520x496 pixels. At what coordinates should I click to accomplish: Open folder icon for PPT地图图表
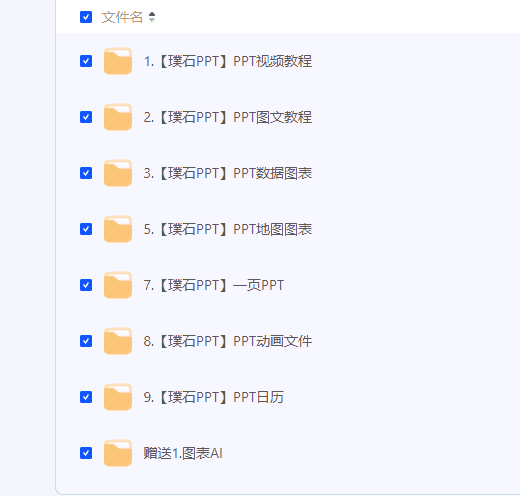click(118, 229)
